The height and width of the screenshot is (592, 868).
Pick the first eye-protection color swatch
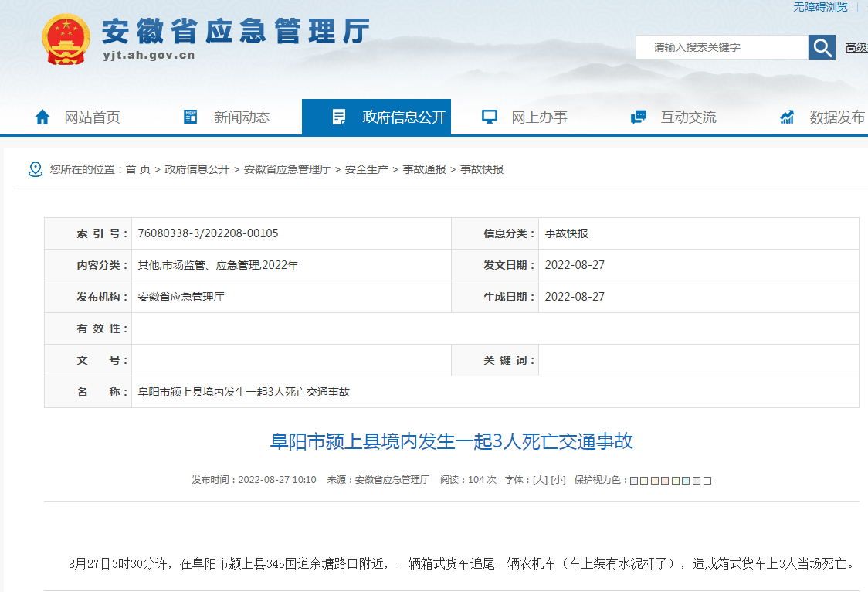(634, 481)
